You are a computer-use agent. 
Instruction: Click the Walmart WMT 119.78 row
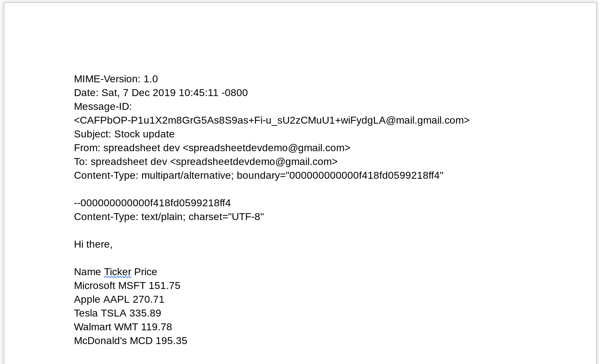(x=123, y=327)
